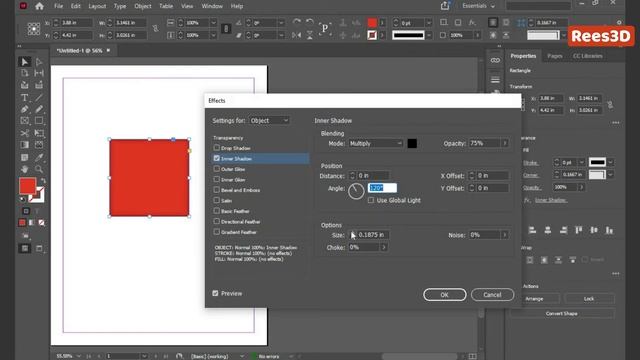Viewport: 640px width, 360px height.
Task: Select the Scissors tool
Action: (24, 133)
